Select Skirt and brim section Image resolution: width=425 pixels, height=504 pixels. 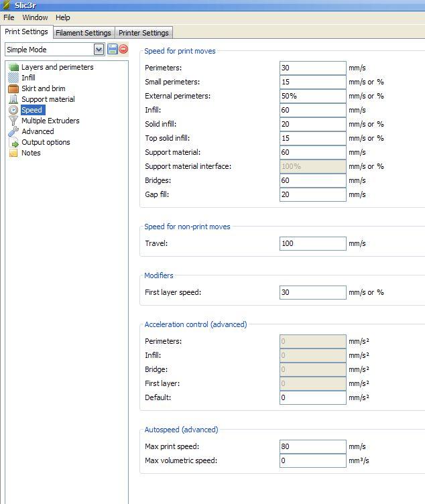(44, 88)
